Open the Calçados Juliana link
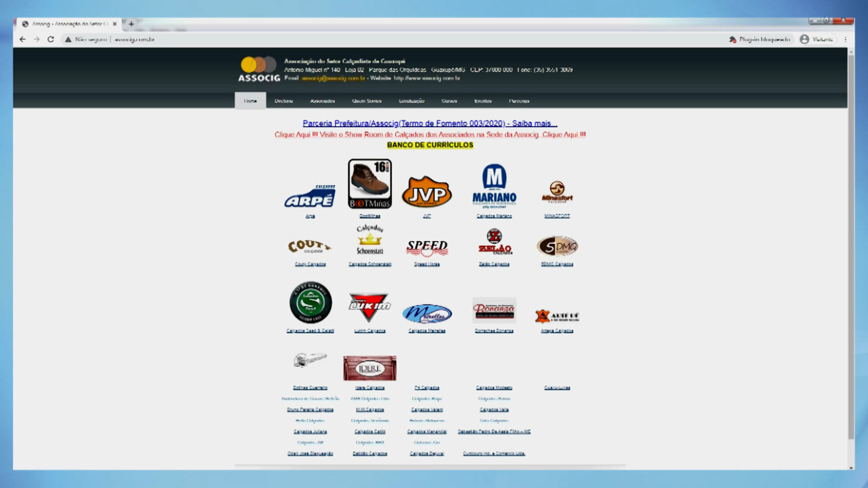The image size is (868, 488). coord(310,432)
